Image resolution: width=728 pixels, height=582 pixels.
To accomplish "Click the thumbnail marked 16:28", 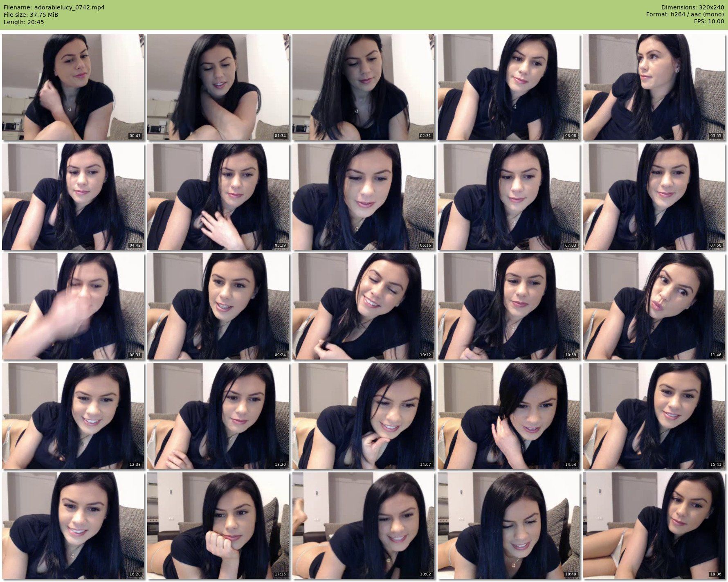I will click(x=73, y=526).
